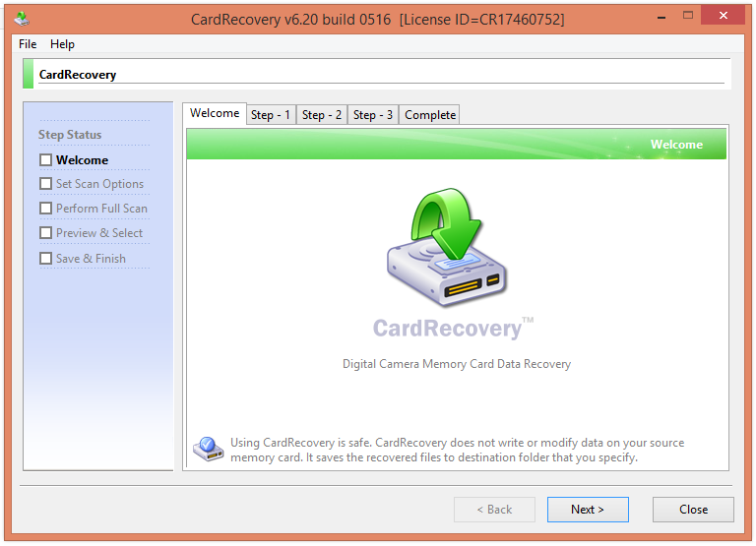Click the Preview & Select label
756x546 pixels.
99,233
